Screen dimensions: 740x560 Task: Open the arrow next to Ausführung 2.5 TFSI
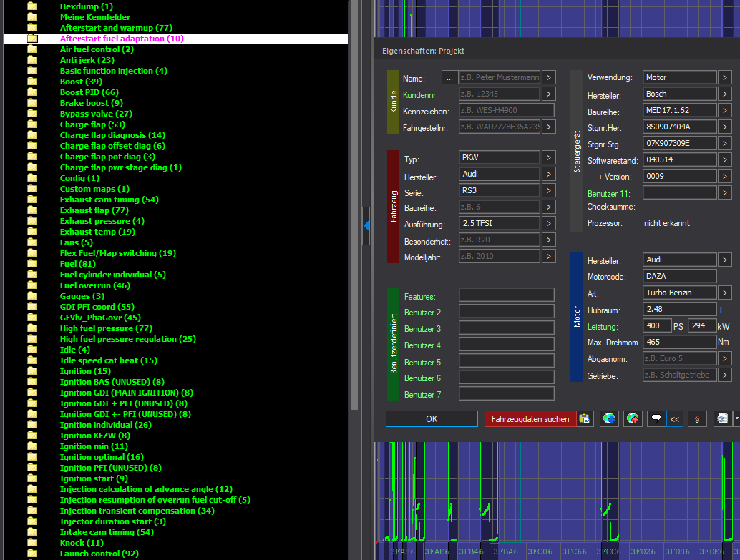(x=548, y=223)
